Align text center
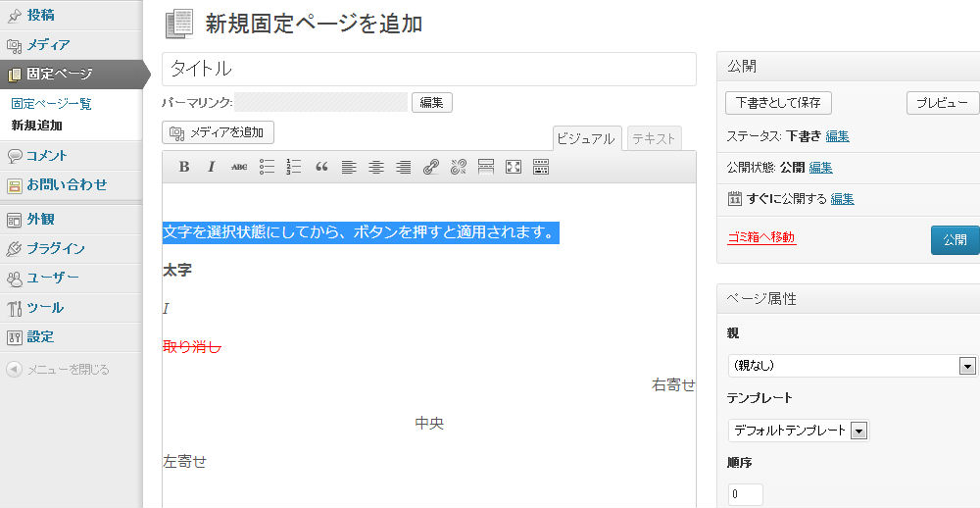 (x=376, y=167)
